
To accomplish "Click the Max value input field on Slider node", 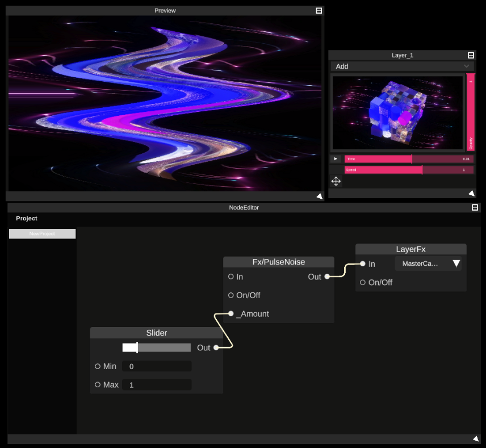I will 157,384.
